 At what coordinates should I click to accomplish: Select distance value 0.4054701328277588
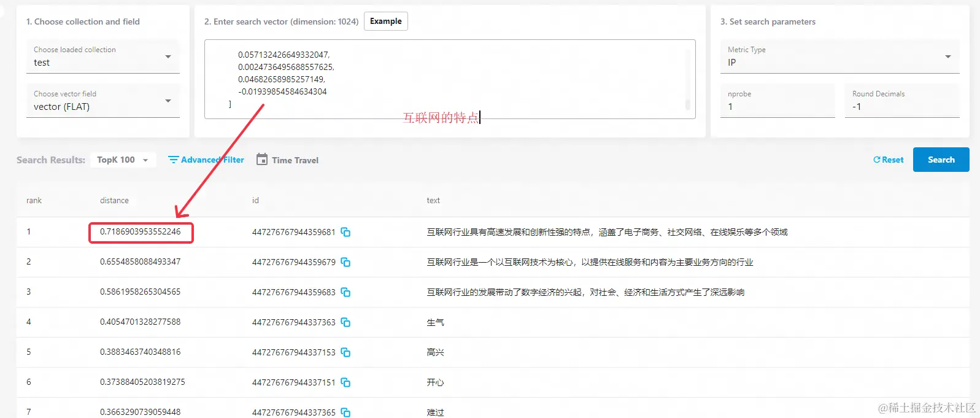tap(141, 322)
